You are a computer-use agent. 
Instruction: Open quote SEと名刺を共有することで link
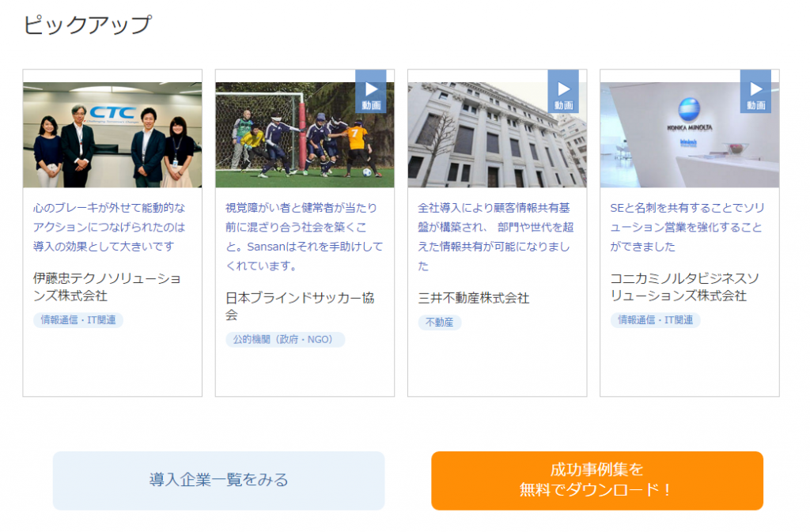[x=687, y=227]
